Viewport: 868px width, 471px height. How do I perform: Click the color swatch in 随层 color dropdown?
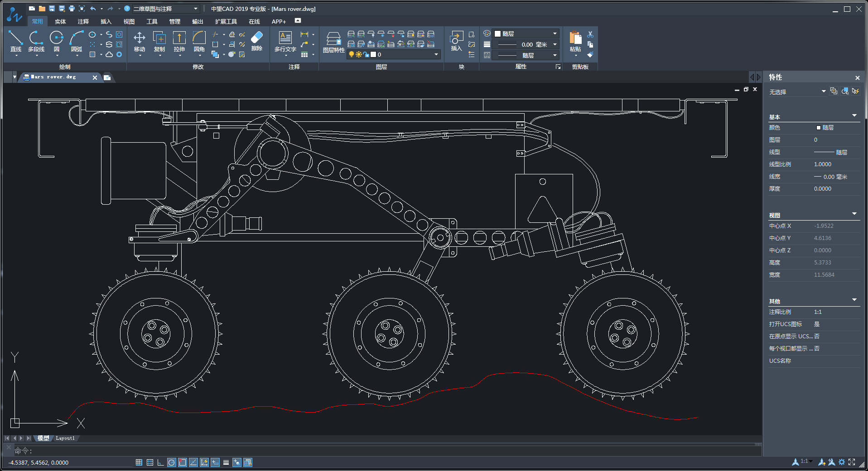pos(497,34)
